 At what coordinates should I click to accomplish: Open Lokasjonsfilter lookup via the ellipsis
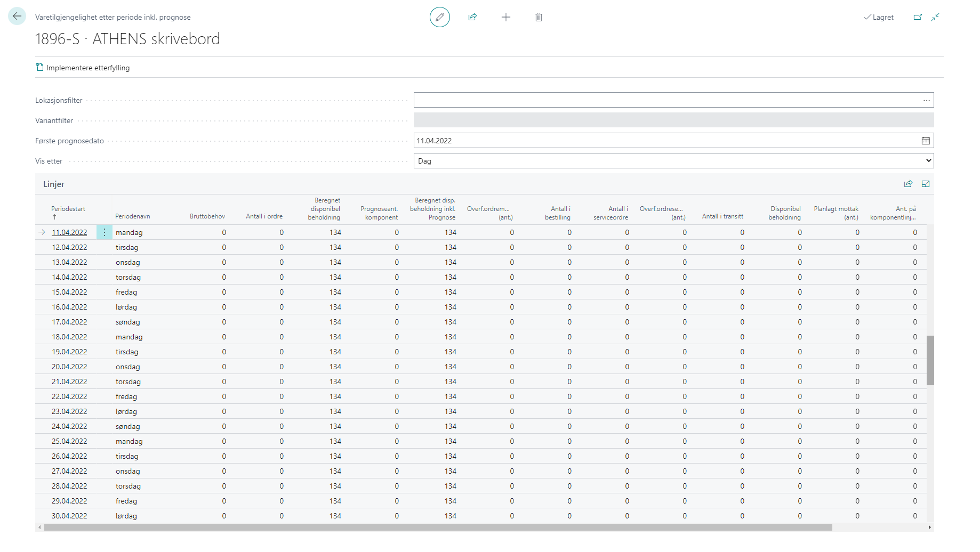pyautogui.click(x=926, y=100)
